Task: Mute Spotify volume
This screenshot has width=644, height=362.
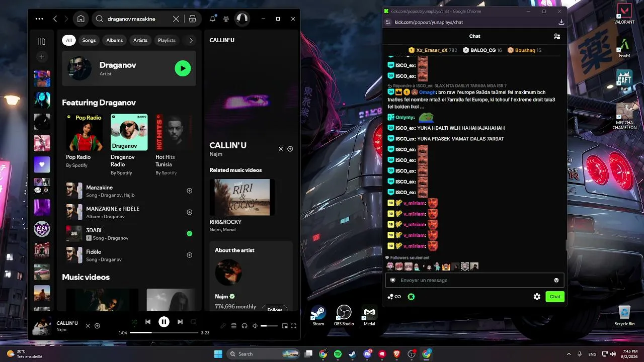Action: point(255,326)
